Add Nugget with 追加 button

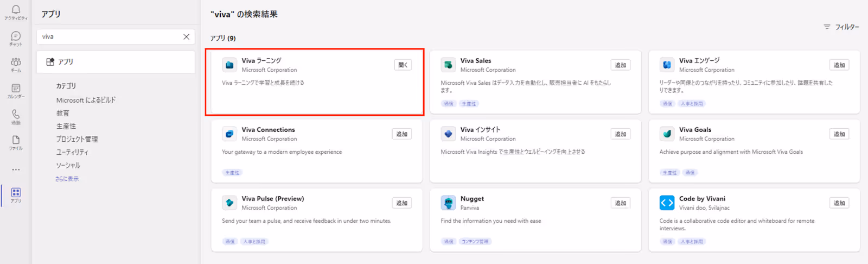coord(621,203)
